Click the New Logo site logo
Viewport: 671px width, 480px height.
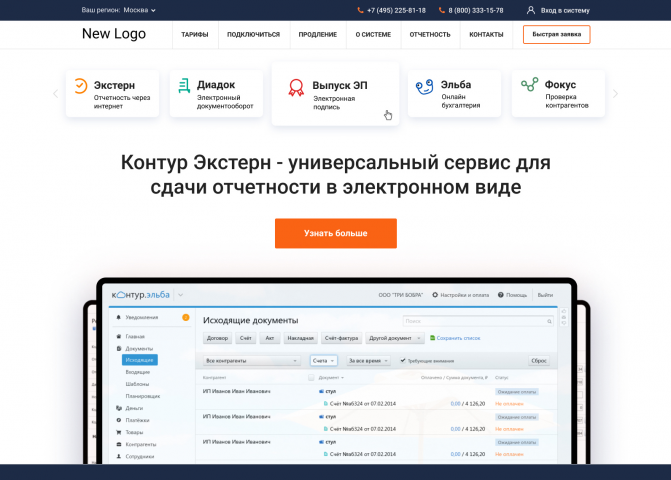114,33
